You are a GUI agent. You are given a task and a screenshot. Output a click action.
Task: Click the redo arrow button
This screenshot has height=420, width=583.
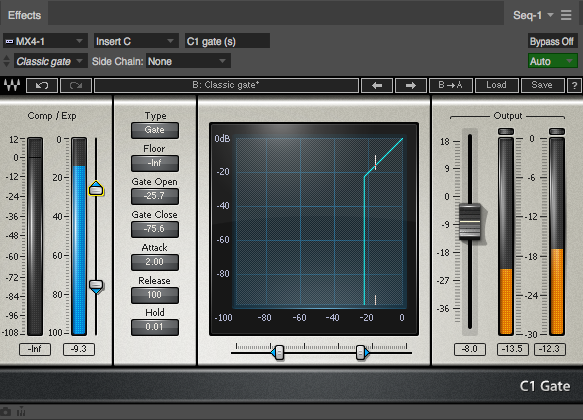tap(75, 85)
